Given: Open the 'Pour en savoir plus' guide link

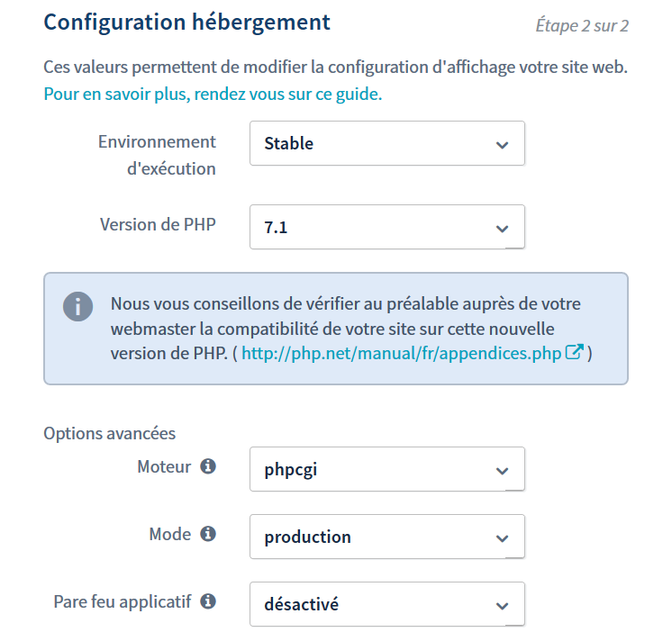Looking at the screenshot, I should coord(213,94).
